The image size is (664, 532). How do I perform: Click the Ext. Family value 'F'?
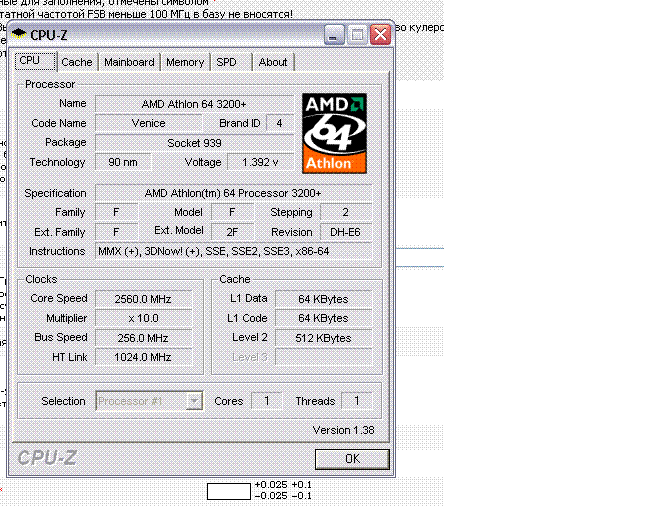(x=116, y=232)
